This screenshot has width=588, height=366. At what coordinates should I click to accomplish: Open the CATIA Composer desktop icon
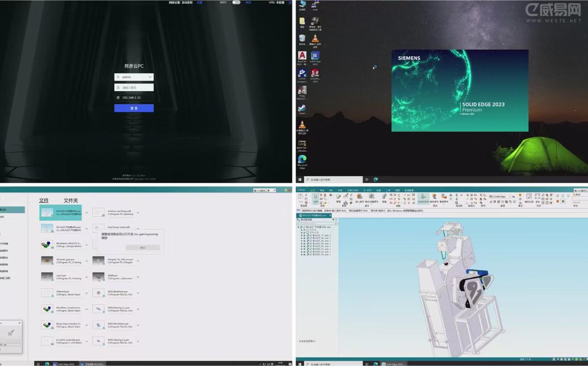(x=302, y=74)
